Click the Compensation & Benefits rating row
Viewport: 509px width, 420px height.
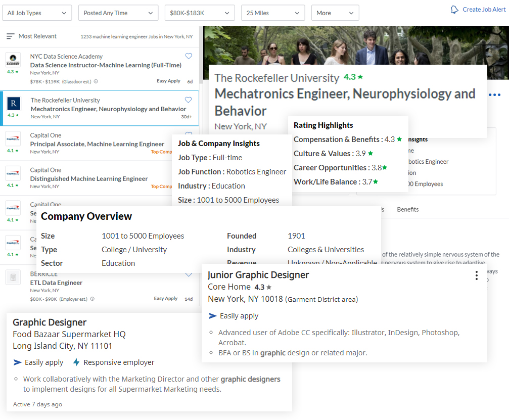tap(348, 139)
